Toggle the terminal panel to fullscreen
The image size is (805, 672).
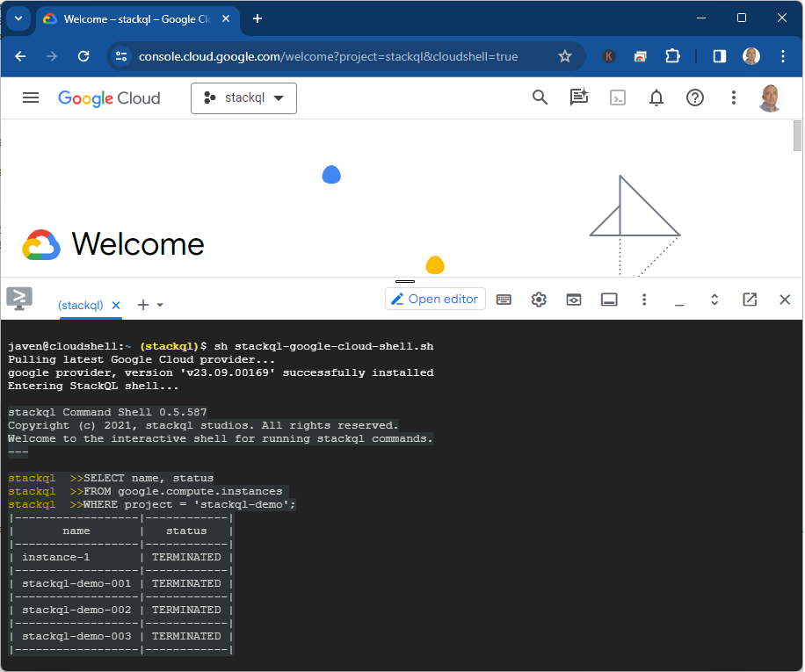pyautogui.click(x=714, y=300)
